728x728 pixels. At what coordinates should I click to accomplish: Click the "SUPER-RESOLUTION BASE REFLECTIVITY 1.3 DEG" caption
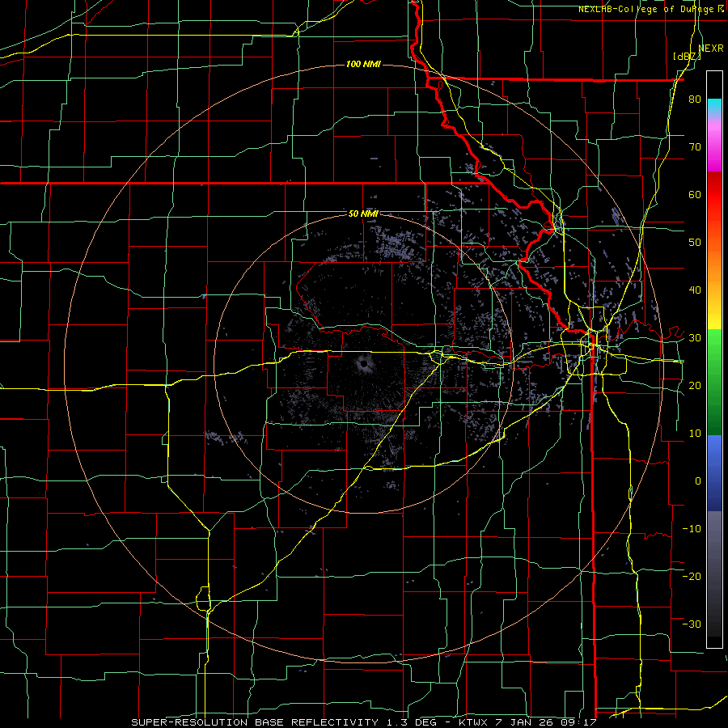click(283, 722)
